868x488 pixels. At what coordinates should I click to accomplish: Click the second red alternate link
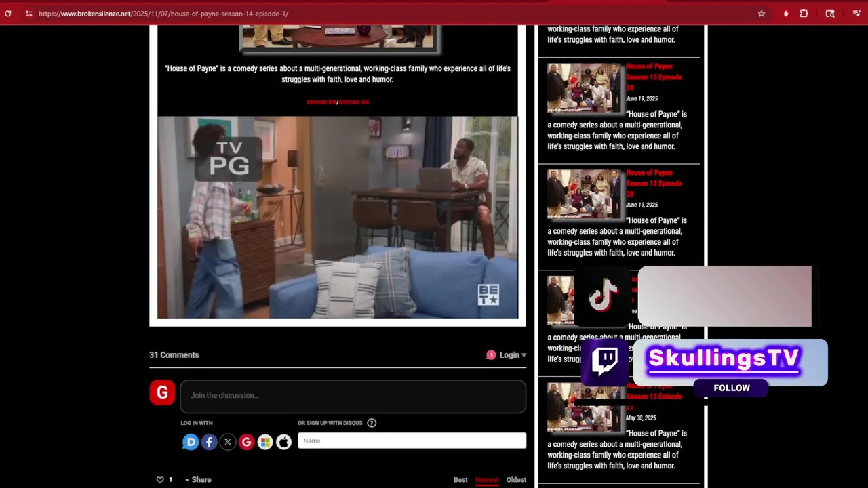click(x=354, y=102)
